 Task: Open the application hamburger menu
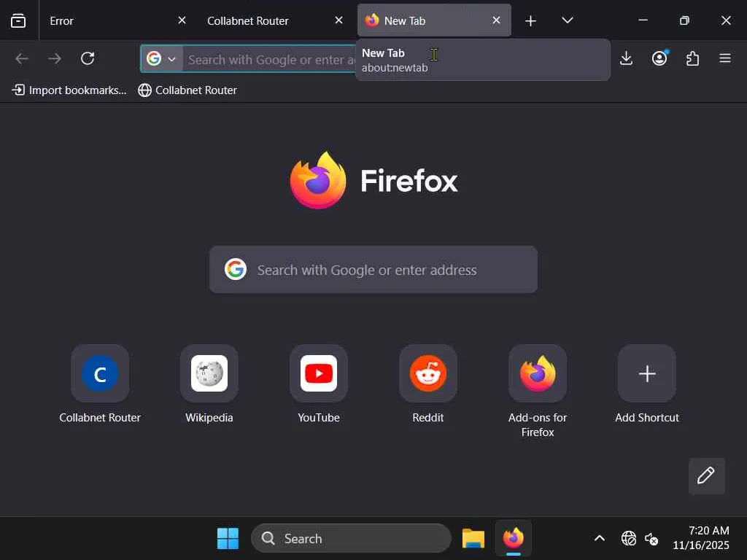[725, 58]
